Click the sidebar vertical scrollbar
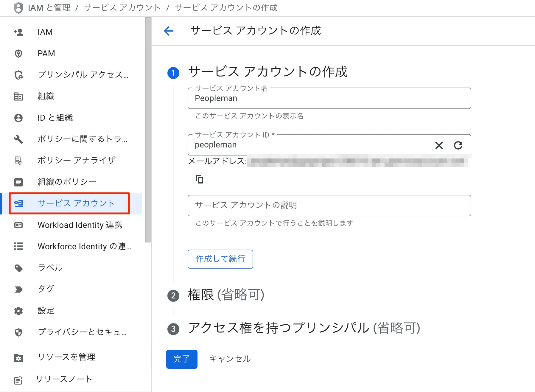This screenshot has height=392, width=535. click(x=148, y=130)
